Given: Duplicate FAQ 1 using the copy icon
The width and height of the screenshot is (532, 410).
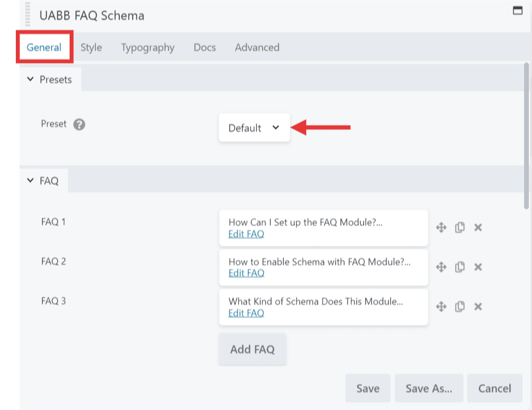Looking at the screenshot, I should click(x=460, y=227).
